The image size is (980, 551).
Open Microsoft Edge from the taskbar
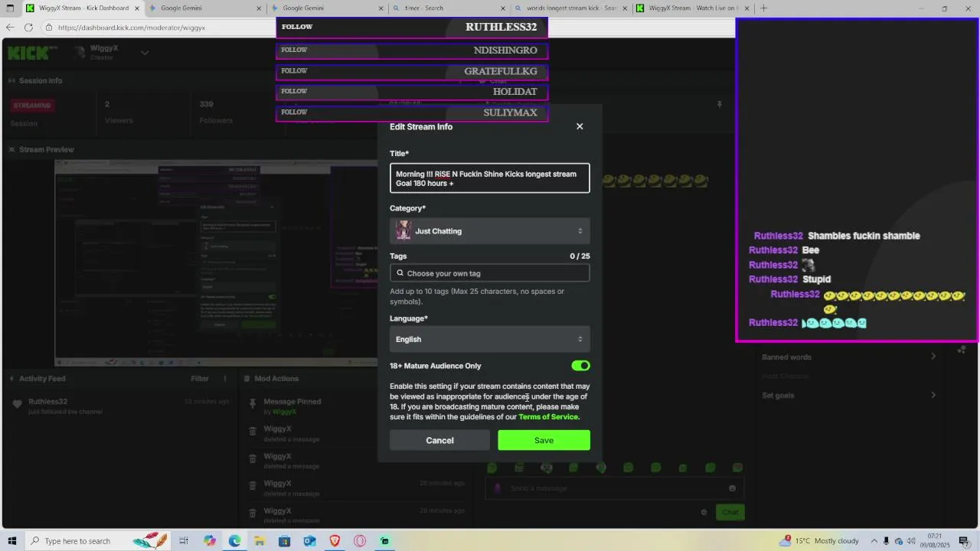point(234,541)
